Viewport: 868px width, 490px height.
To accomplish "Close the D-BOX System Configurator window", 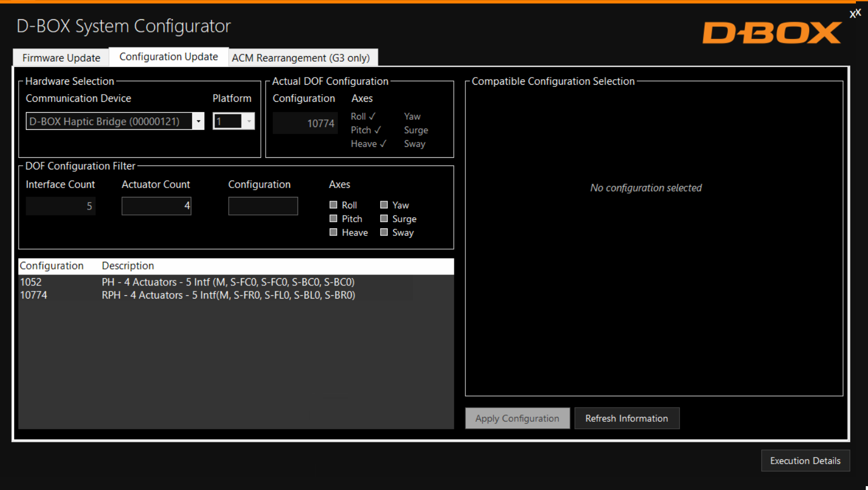I will coord(855,13).
